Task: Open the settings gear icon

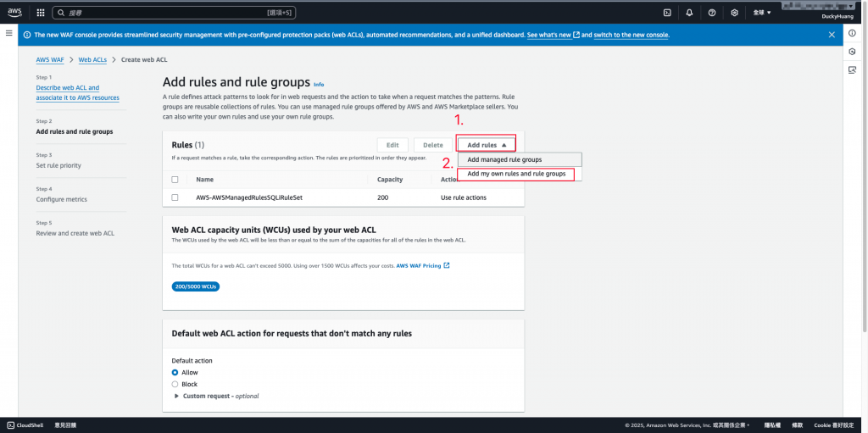Action: (x=735, y=12)
